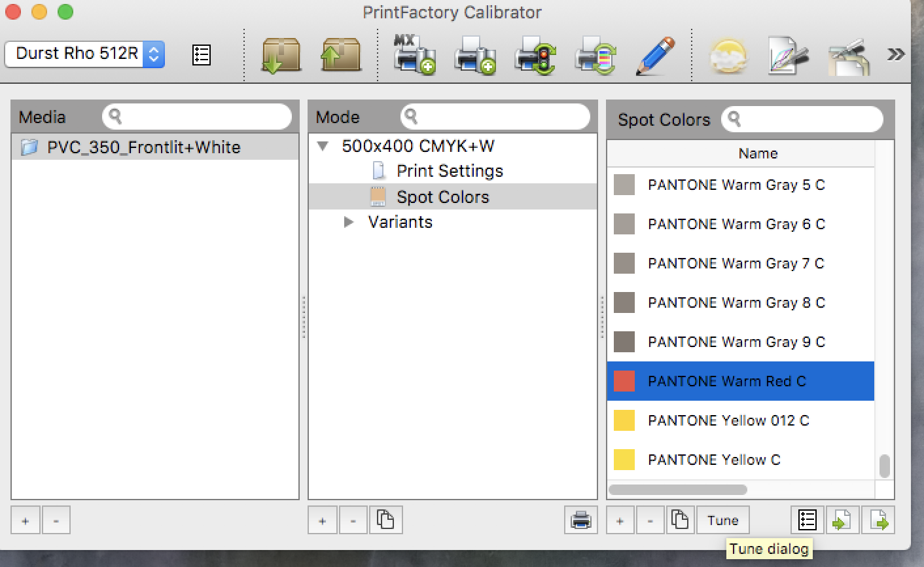Image resolution: width=924 pixels, height=567 pixels.
Task: Click the export spot colors icon
Action: 878,521
